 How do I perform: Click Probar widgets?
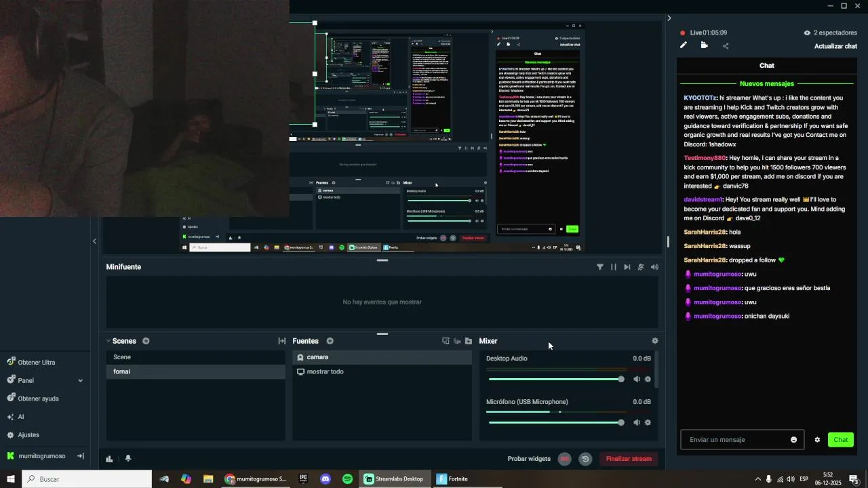tap(529, 459)
